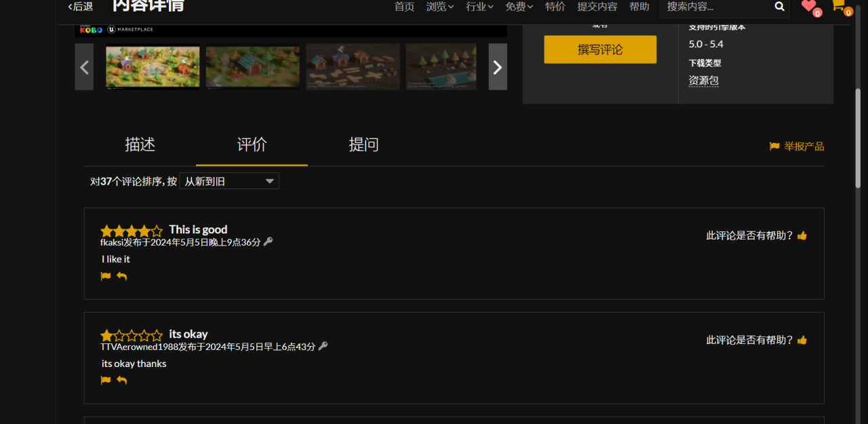Go back using 后退 link

(x=81, y=6)
